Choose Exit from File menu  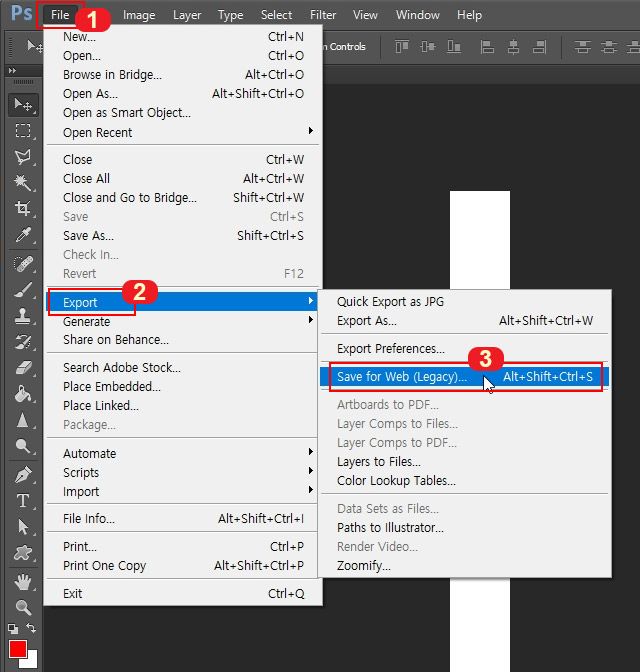(x=183, y=594)
